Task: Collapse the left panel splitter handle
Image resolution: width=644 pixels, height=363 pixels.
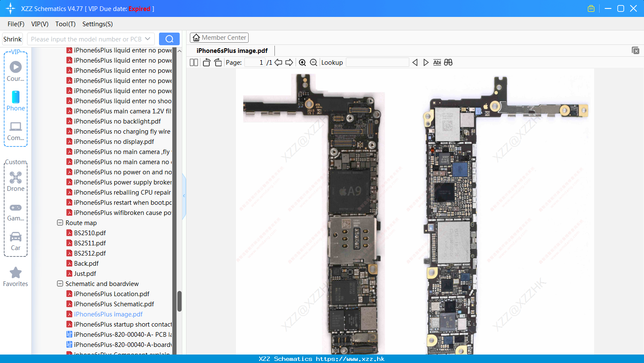Action: (184, 196)
